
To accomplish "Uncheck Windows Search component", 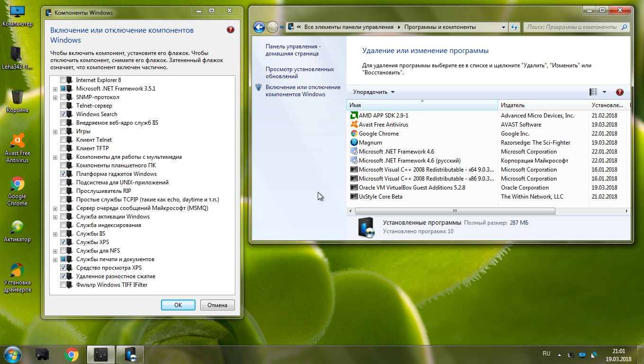I will point(63,114).
